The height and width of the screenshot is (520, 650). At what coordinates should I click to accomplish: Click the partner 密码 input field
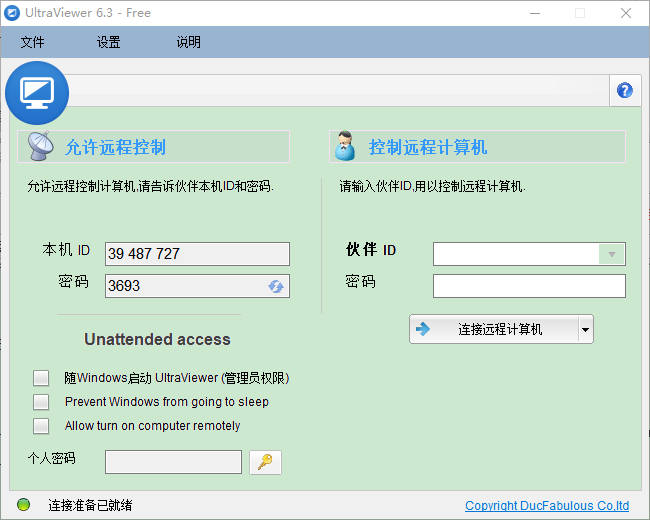coord(529,286)
